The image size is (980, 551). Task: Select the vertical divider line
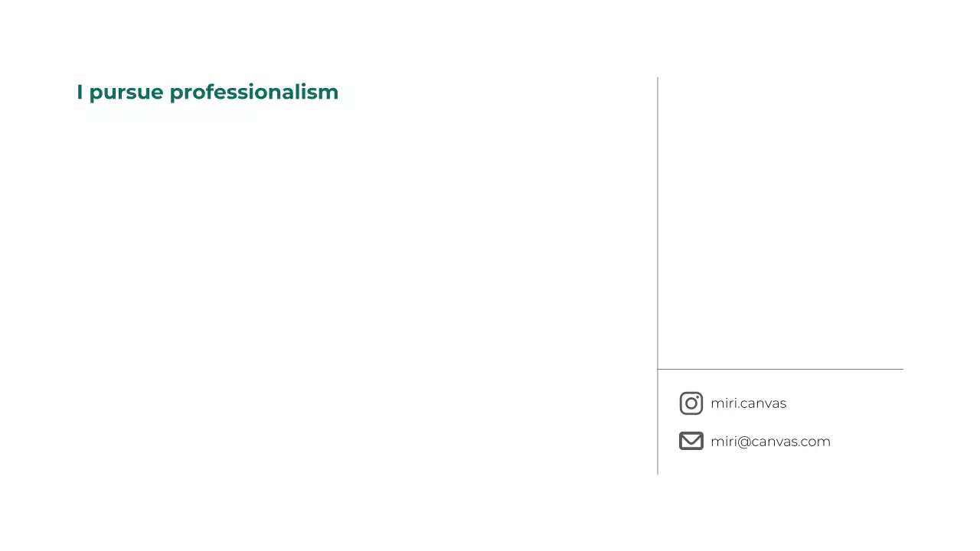pyautogui.click(x=658, y=230)
